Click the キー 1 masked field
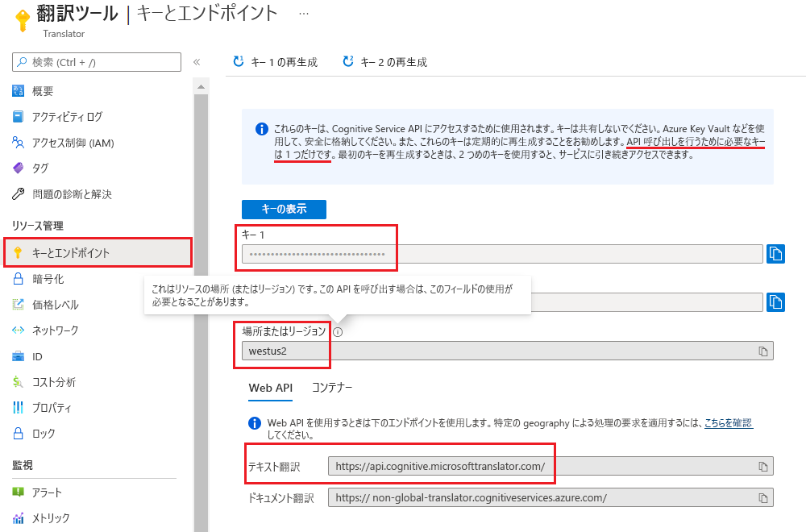Viewport: 806px width, 532px height. 502,254
